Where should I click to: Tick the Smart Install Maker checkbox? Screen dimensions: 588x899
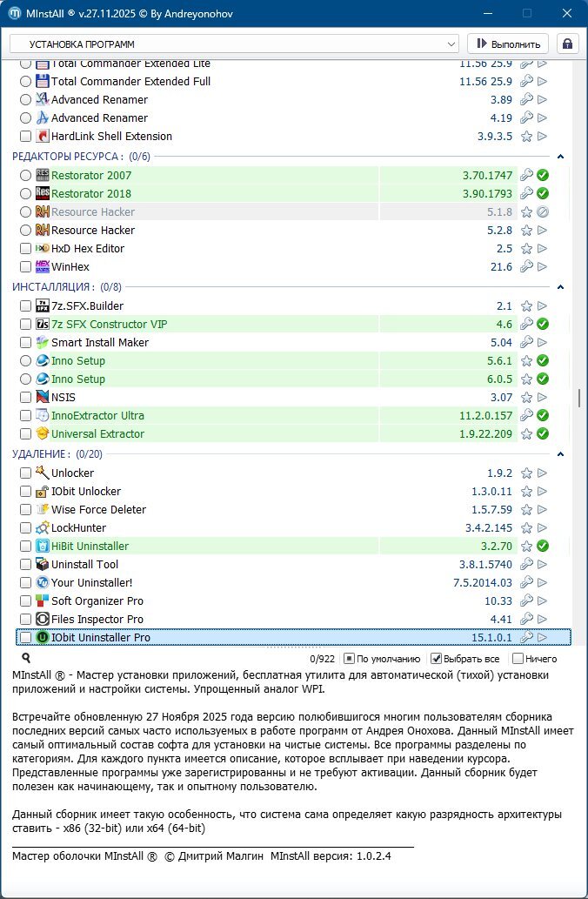pyautogui.click(x=25, y=343)
